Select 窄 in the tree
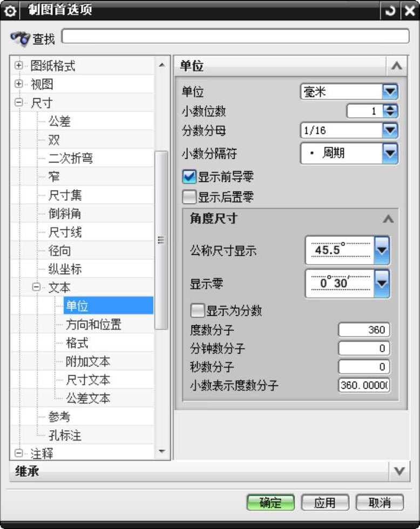This screenshot has width=420, height=529. coord(54,177)
